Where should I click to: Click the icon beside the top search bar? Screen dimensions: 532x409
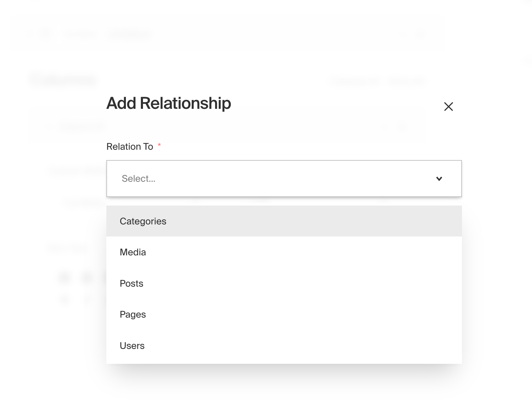click(420, 34)
